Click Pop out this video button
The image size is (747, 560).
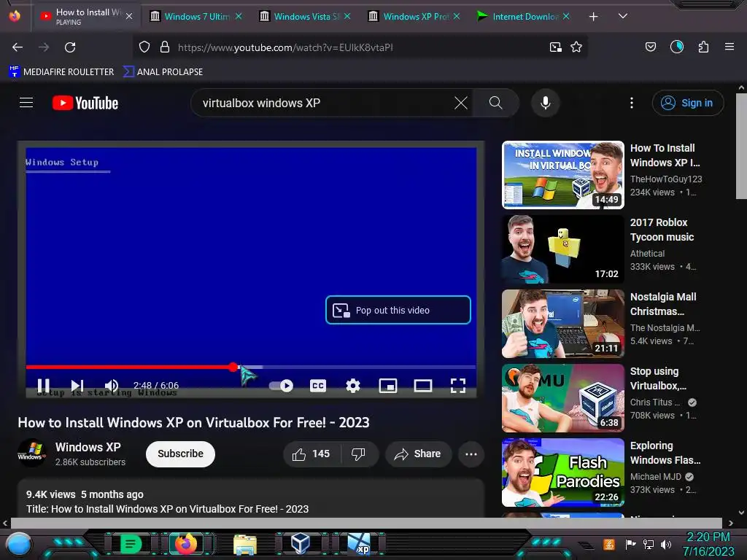click(398, 310)
